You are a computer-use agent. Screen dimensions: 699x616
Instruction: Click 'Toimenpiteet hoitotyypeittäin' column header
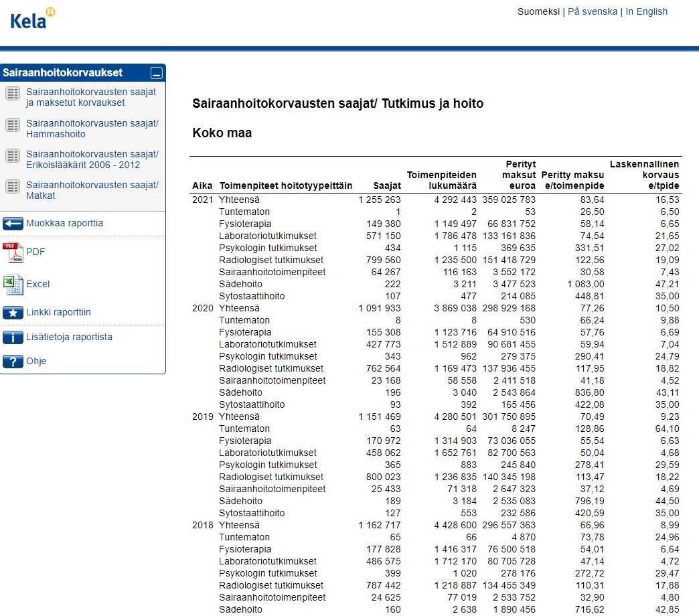286,186
